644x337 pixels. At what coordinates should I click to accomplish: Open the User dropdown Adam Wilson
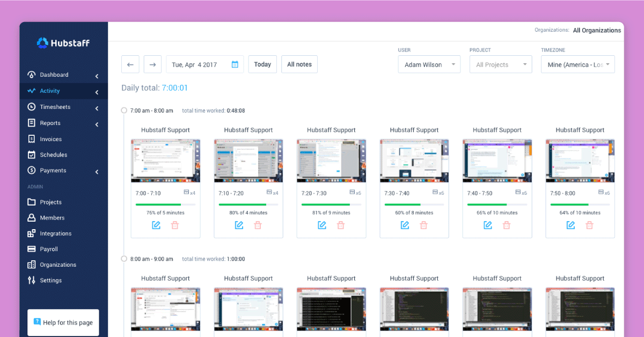point(429,64)
